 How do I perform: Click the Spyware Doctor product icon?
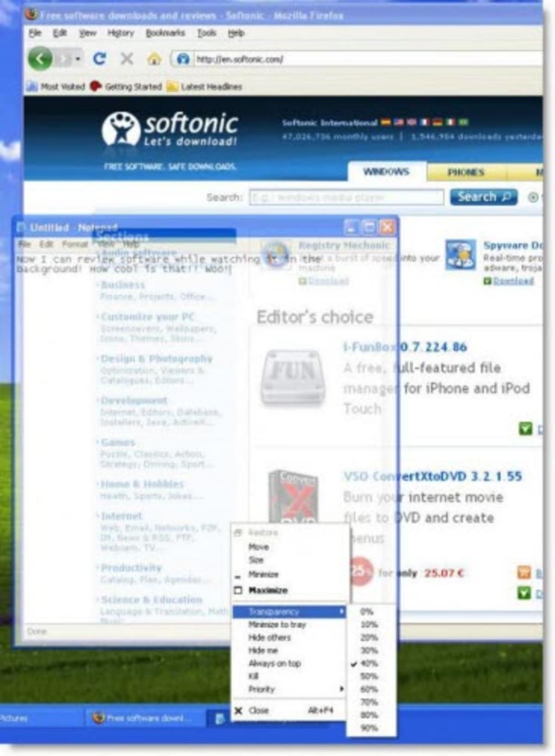[x=460, y=254]
